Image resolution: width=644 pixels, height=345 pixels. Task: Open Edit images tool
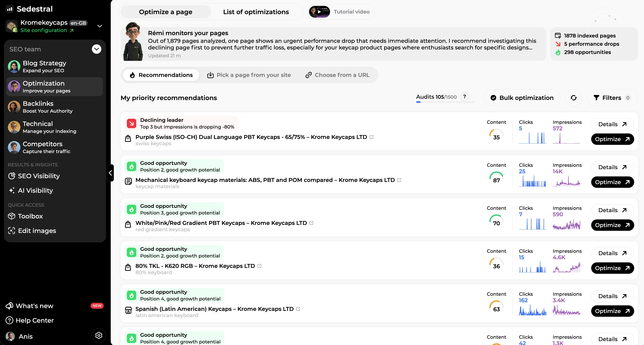coord(32,231)
